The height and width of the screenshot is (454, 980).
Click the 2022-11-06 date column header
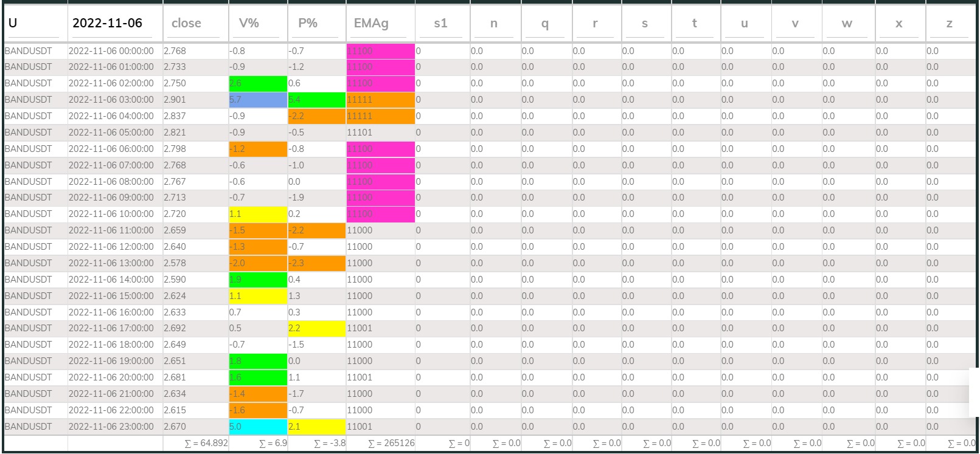(x=115, y=23)
